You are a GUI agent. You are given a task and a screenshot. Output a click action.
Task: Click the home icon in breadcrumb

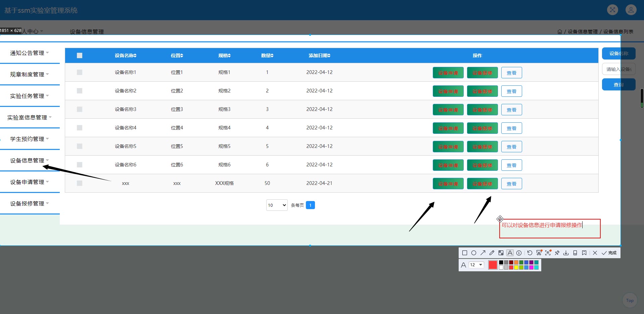(560, 32)
